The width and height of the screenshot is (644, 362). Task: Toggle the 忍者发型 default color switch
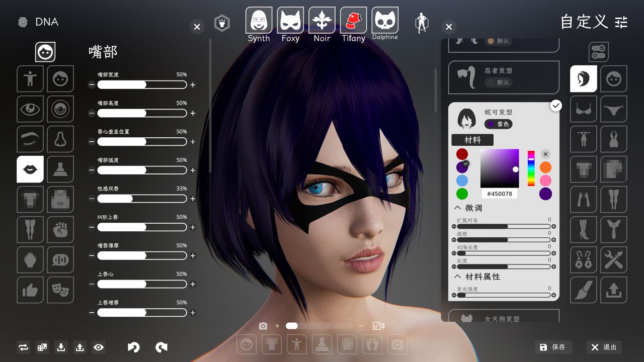(x=498, y=82)
